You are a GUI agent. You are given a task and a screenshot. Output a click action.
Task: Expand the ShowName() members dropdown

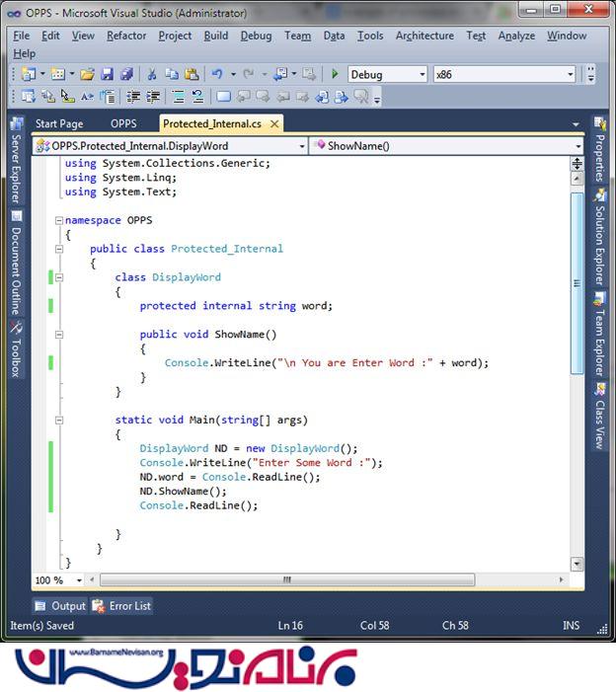tap(577, 146)
